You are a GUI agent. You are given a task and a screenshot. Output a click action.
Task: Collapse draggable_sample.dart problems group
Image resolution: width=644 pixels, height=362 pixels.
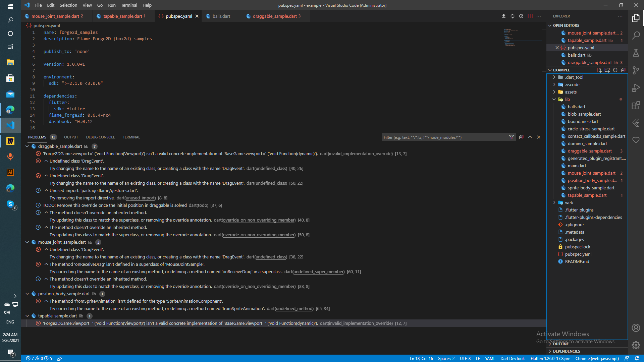click(27, 146)
